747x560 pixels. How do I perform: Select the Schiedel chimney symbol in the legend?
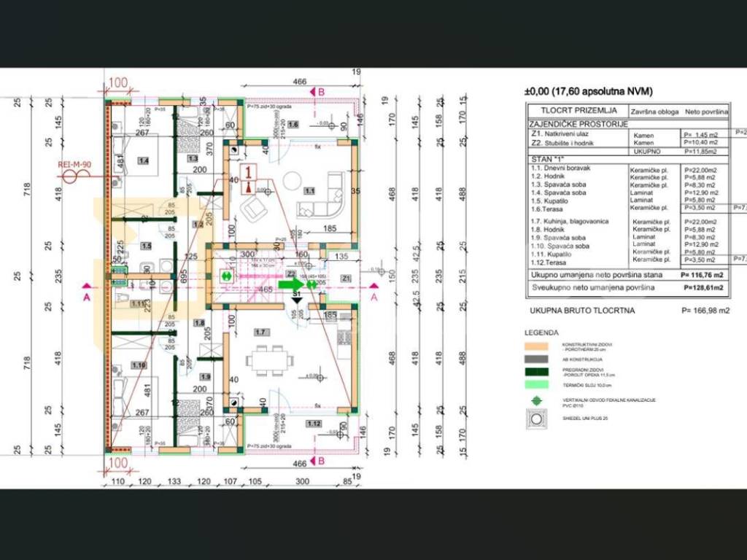[x=536, y=419]
